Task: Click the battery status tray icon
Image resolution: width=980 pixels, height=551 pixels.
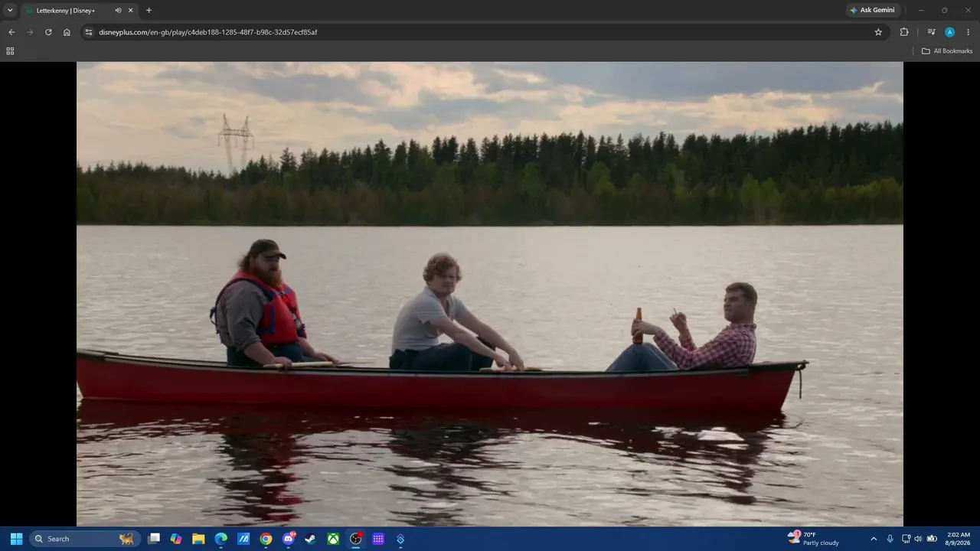Action: [x=932, y=539]
